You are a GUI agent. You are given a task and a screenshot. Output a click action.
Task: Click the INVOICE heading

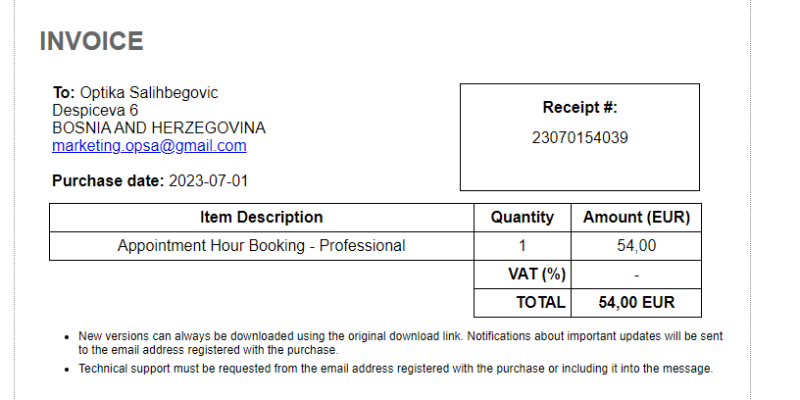pos(91,41)
